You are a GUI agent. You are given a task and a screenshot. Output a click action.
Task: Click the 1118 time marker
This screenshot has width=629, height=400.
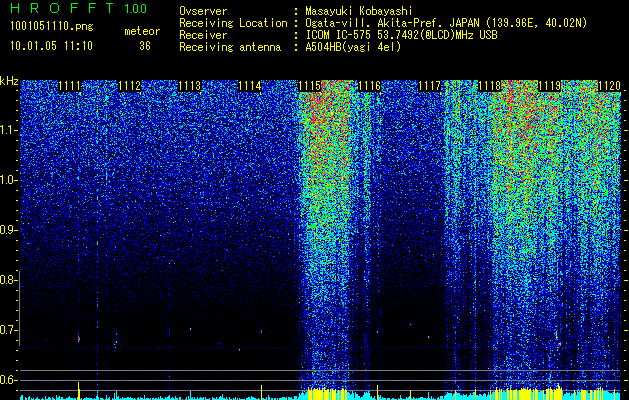tap(490, 86)
